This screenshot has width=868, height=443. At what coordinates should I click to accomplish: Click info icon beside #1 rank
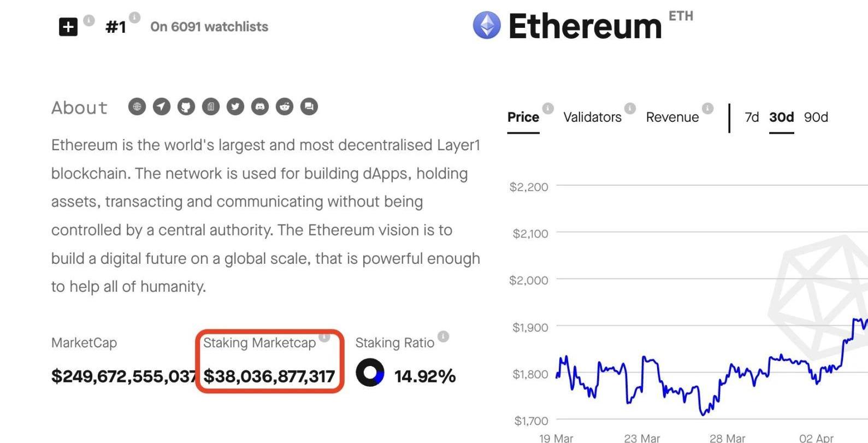tap(135, 17)
